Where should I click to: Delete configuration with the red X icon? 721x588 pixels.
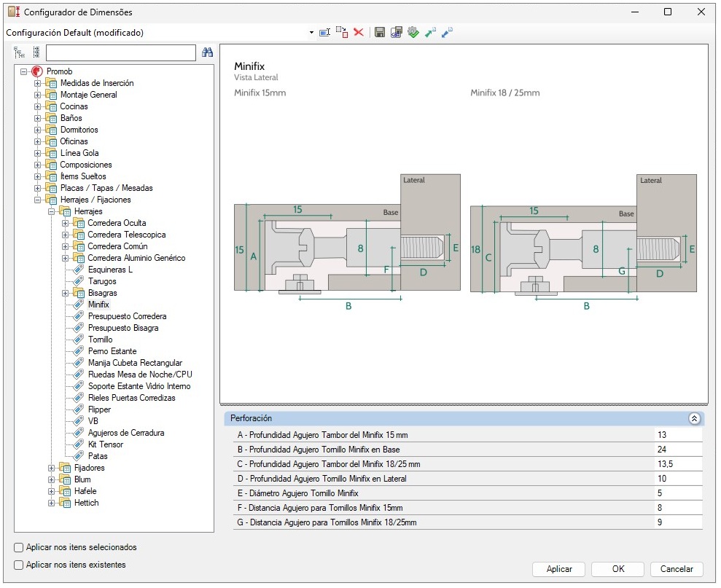coord(359,32)
